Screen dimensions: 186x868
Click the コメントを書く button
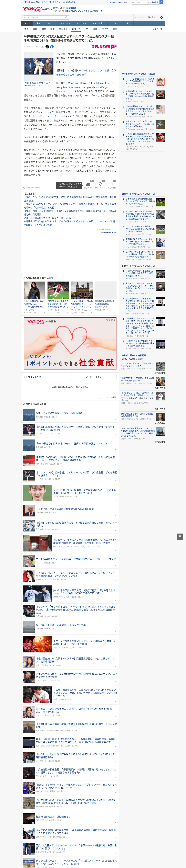click(93, 377)
